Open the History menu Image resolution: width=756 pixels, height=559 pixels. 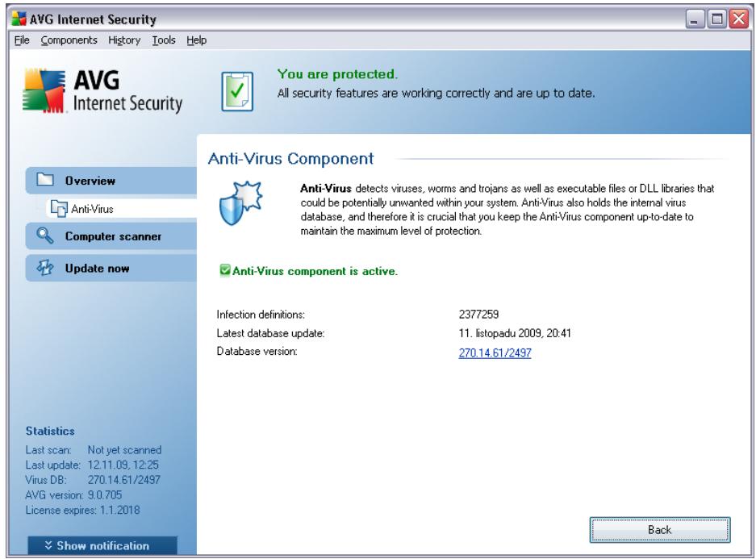click(x=124, y=40)
